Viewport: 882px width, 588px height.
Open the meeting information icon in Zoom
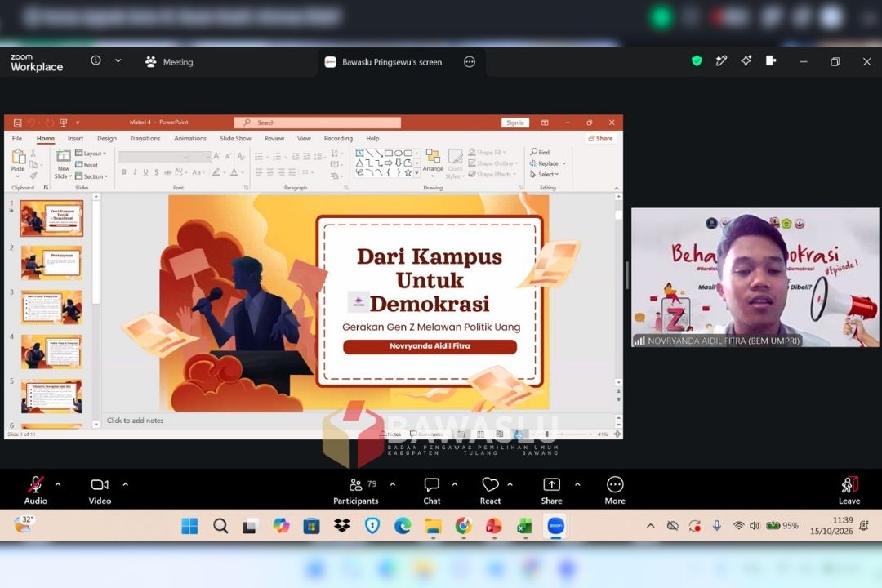point(96,60)
